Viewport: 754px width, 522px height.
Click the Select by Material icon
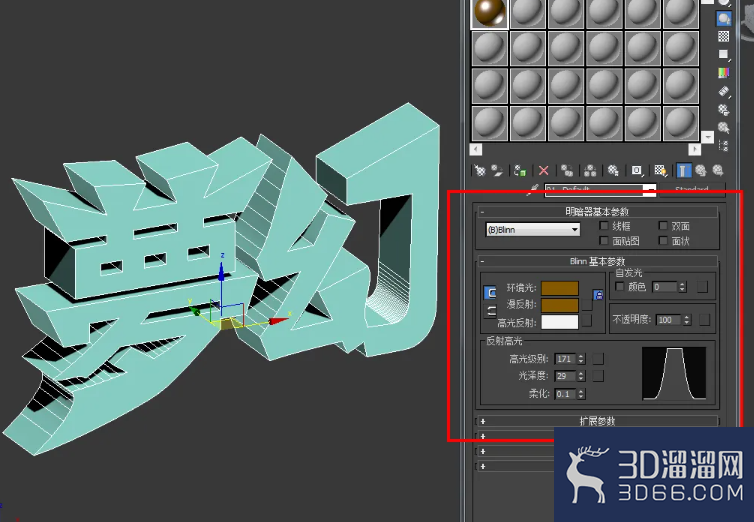[x=724, y=128]
